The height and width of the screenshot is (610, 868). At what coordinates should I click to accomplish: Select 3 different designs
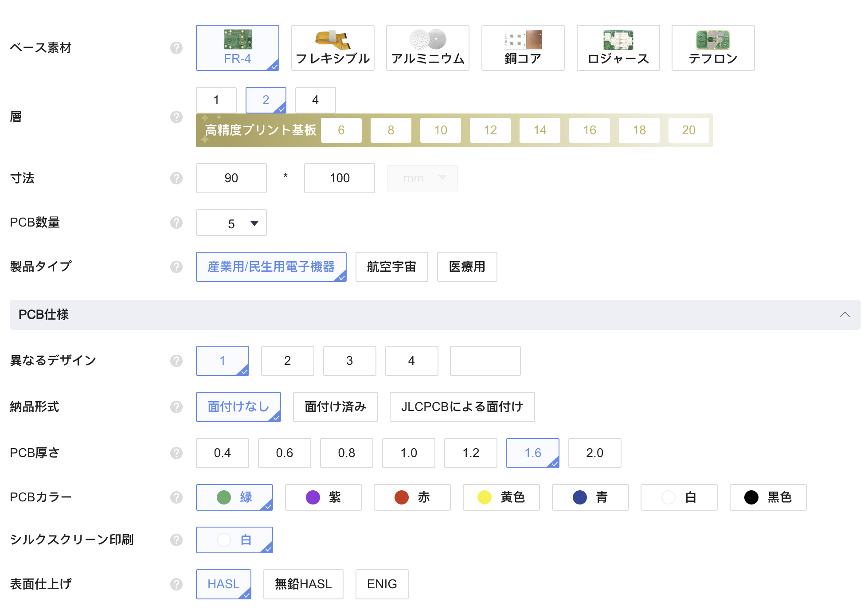tap(350, 361)
